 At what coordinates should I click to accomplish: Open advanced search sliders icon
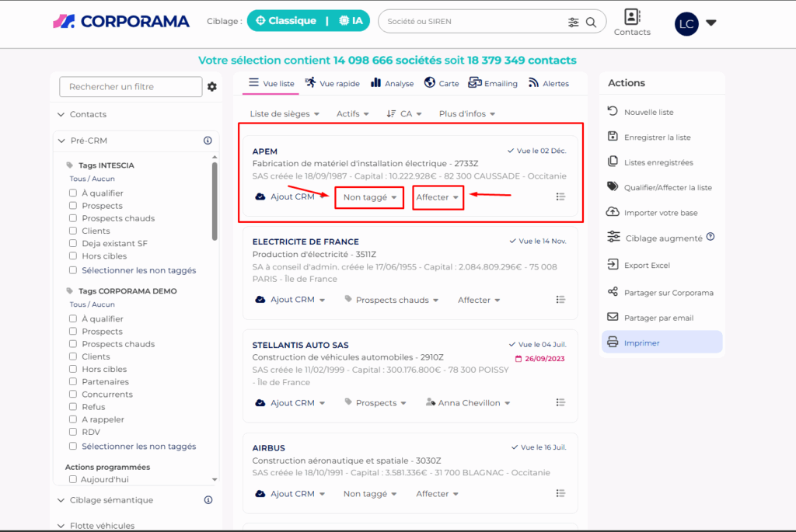tap(574, 22)
